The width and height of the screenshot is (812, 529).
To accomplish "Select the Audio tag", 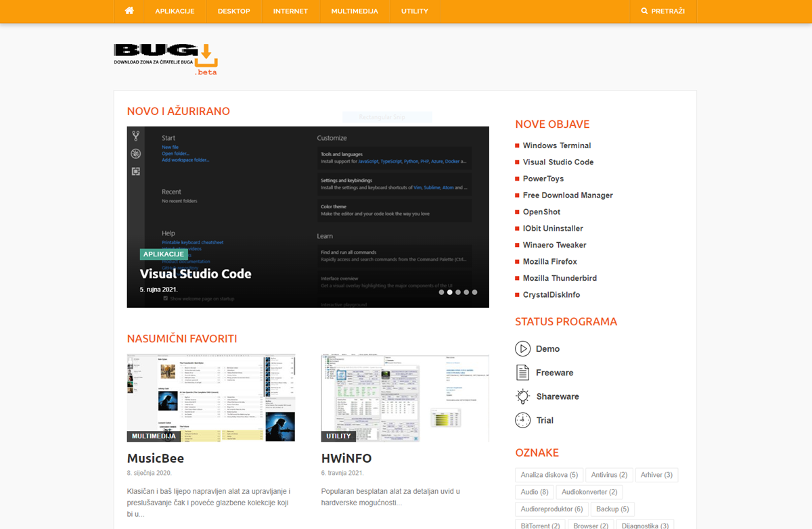I will 535,492.
